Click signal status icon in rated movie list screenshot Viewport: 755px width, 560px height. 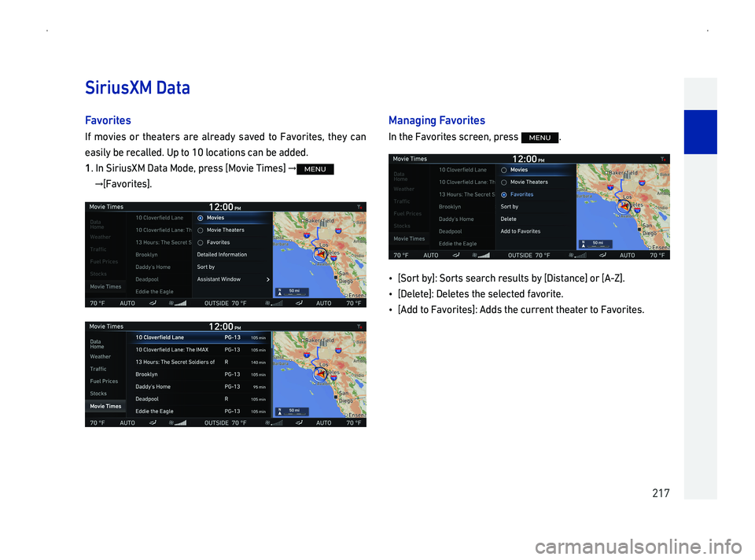(359, 326)
